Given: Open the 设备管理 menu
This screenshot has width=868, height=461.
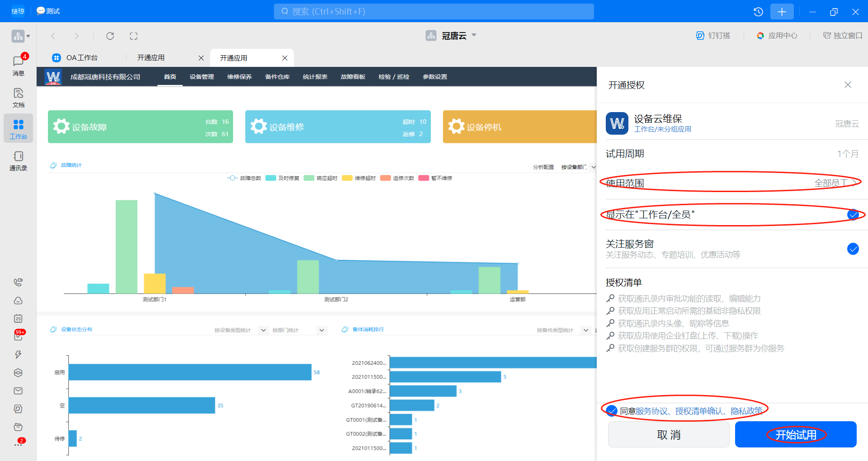Looking at the screenshot, I should coord(202,77).
